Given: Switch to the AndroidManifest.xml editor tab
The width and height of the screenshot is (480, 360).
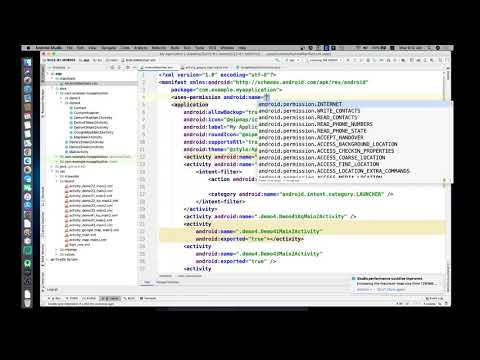Looking at the screenshot, I should pos(159,67).
